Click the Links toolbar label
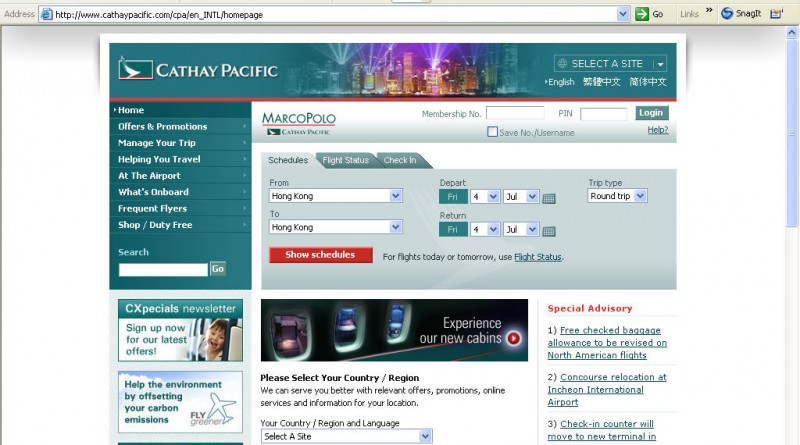 click(x=689, y=14)
